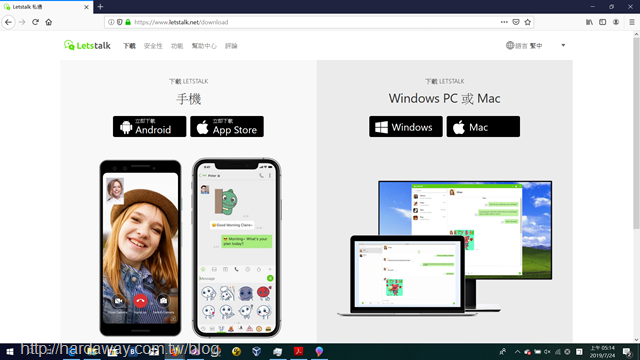The width and height of the screenshot is (640, 360).
Task: Click the iPhone chat stickers image
Action: tap(236, 248)
